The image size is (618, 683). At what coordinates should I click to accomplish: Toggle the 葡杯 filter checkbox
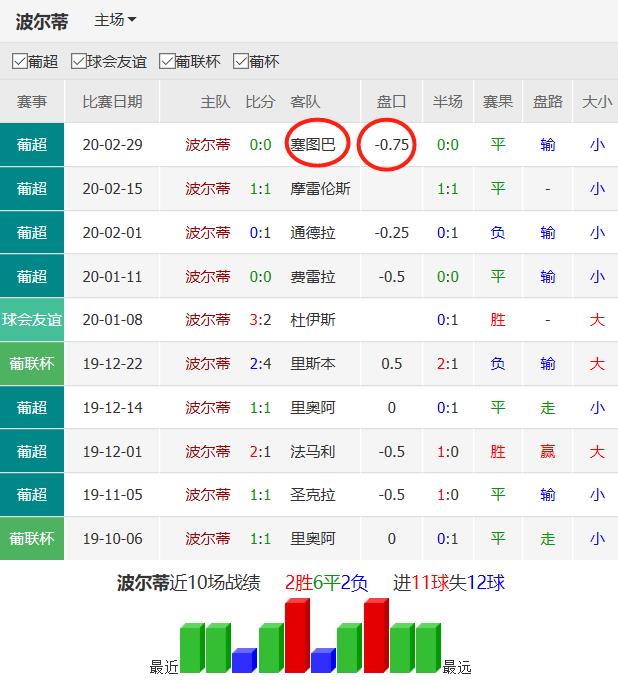(241, 61)
